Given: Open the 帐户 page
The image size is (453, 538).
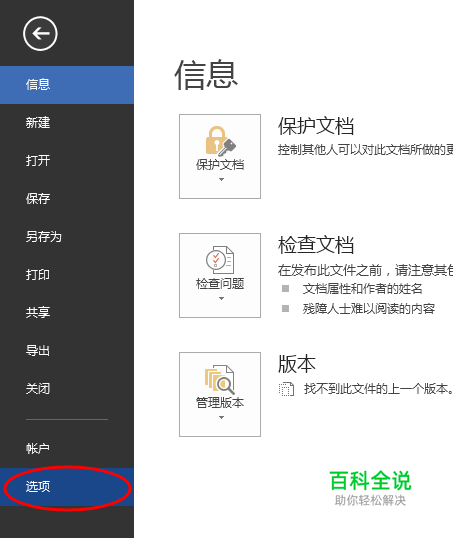Looking at the screenshot, I should [67, 448].
